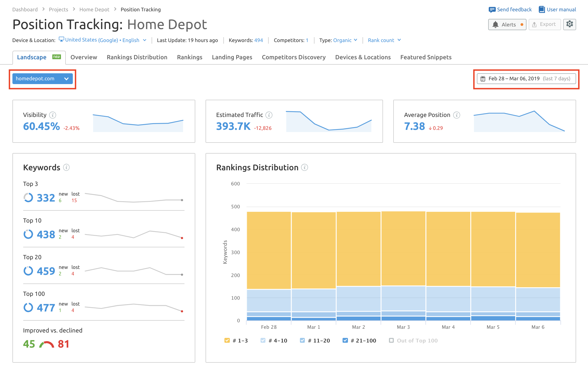Click the Top 3 donut progress icon
The image size is (588, 367).
(x=28, y=198)
